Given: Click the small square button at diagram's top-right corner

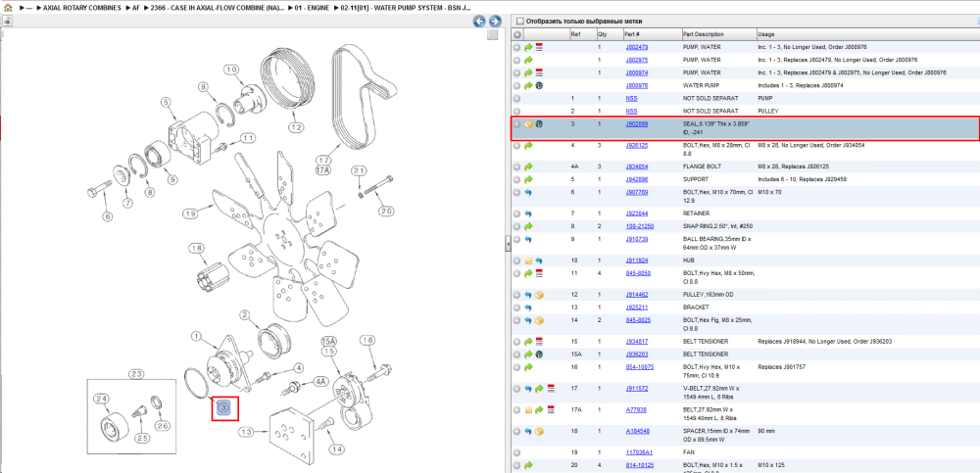Looking at the screenshot, I should pyautogui.click(x=493, y=35).
